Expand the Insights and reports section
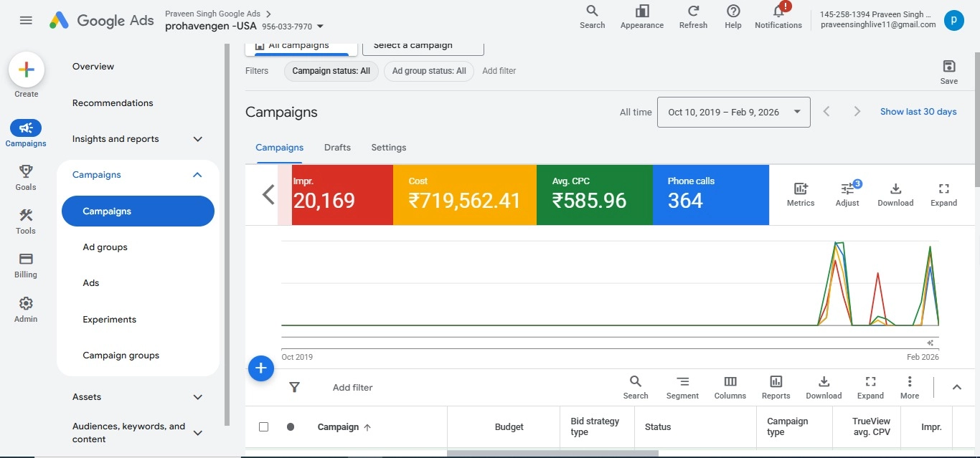 pos(198,139)
